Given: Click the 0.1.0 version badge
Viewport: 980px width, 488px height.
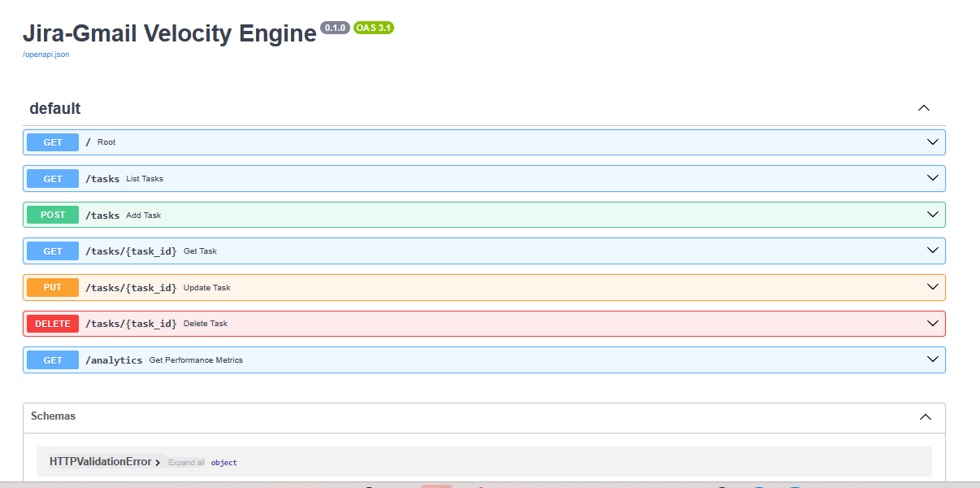Looking at the screenshot, I should (x=335, y=27).
